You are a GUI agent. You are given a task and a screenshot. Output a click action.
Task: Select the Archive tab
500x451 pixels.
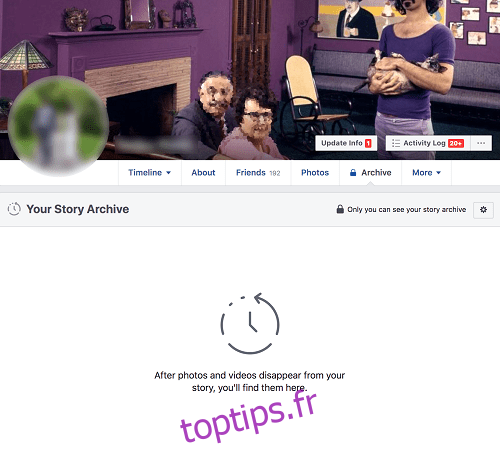point(370,173)
